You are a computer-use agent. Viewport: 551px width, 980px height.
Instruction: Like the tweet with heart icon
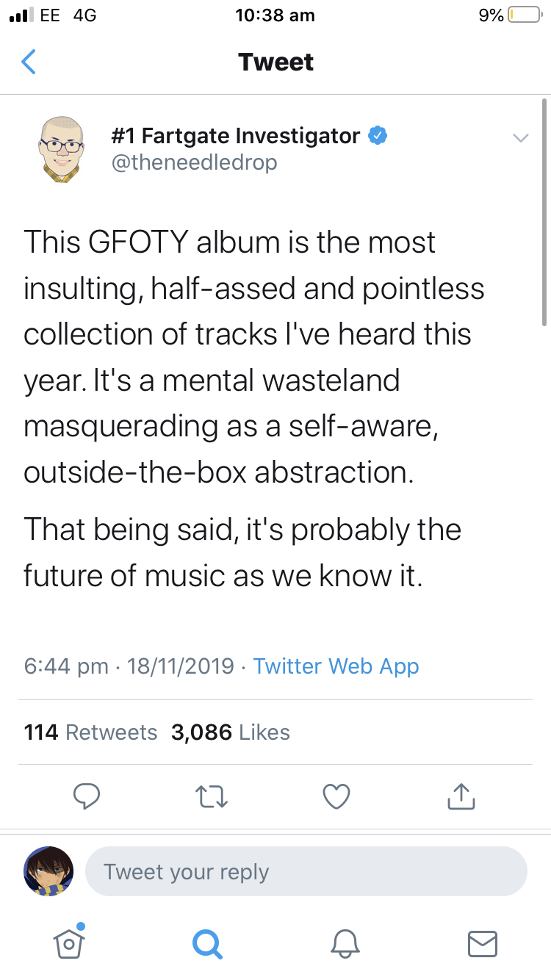[336, 796]
